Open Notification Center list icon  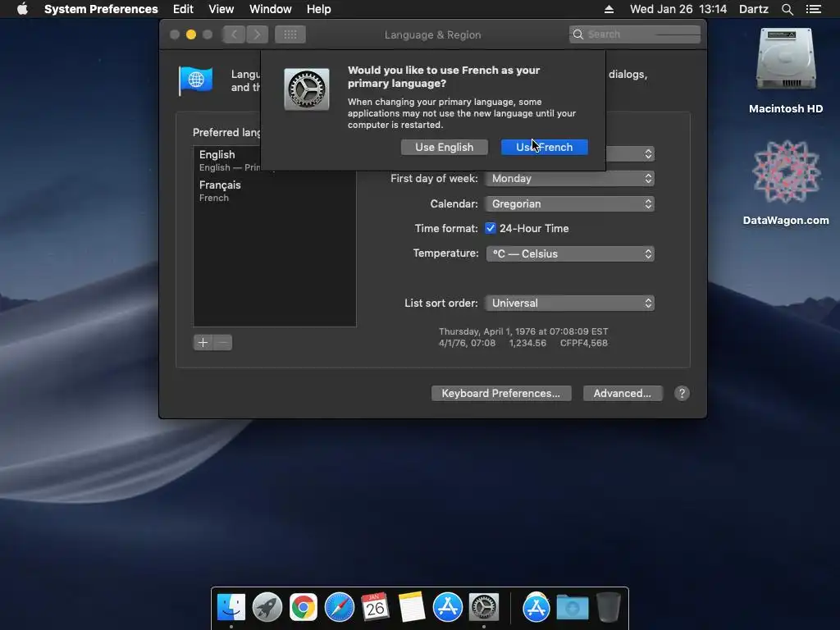814,9
